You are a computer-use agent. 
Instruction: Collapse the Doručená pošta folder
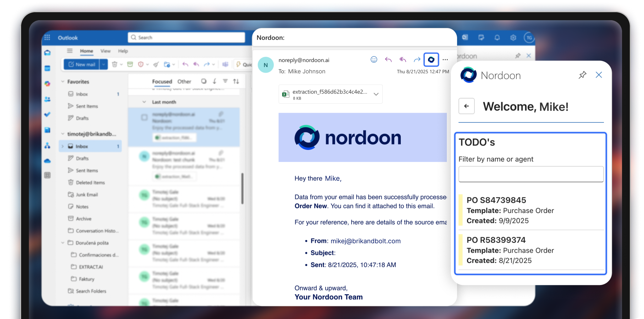(63, 243)
